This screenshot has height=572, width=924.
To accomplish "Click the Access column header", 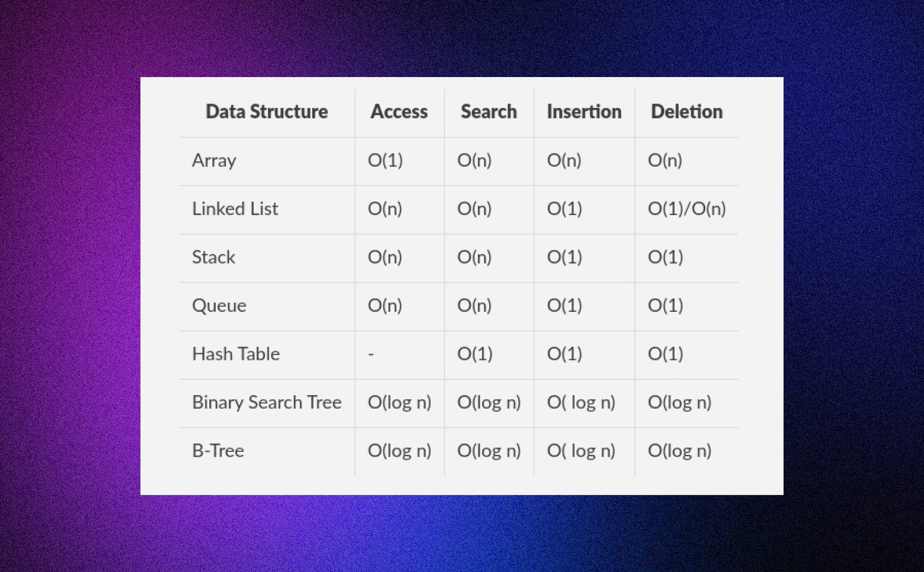I will [399, 112].
